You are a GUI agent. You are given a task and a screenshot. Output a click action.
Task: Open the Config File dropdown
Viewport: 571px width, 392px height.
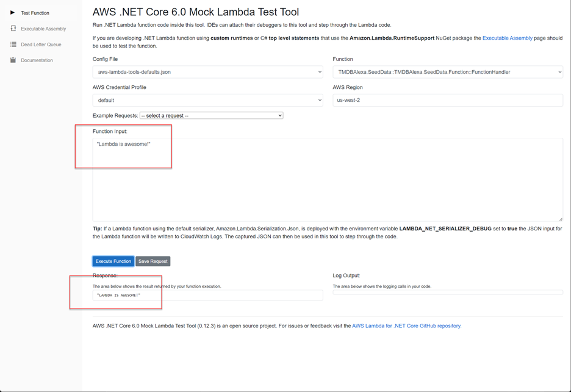(208, 71)
